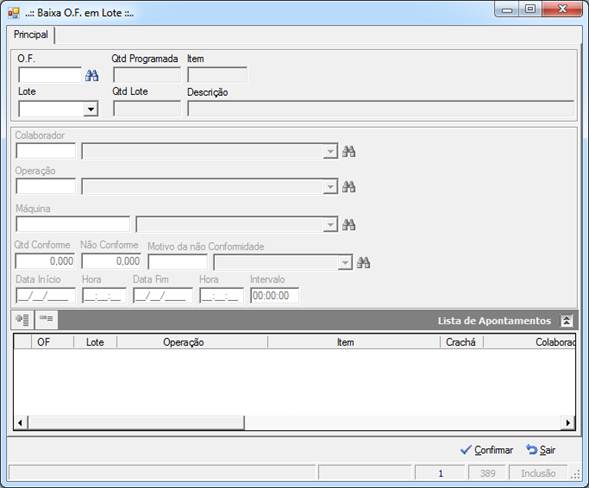Click the application icon in the title bar
Screen dimensions: 589x488
tap(14, 13)
